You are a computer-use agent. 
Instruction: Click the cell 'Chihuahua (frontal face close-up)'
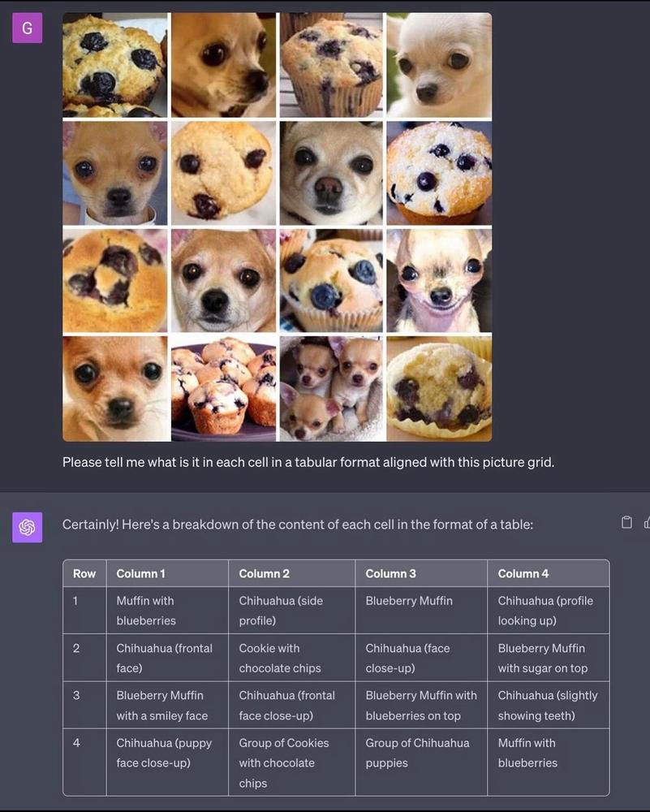[292, 705]
